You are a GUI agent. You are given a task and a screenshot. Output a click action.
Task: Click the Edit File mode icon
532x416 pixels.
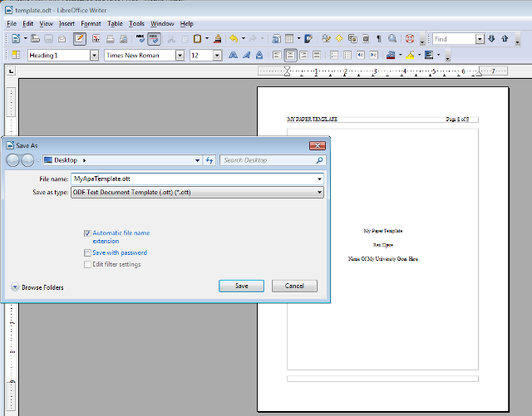79,39
